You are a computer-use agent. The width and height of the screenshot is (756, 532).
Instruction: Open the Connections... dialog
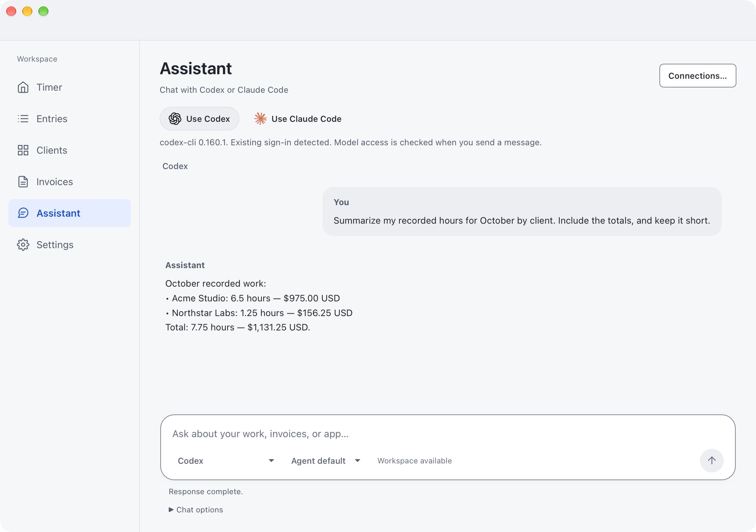[698, 76]
